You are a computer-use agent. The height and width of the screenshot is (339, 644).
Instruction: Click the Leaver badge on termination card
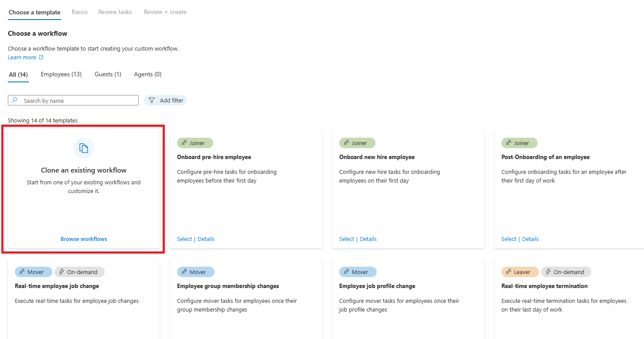[x=520, y=272]
